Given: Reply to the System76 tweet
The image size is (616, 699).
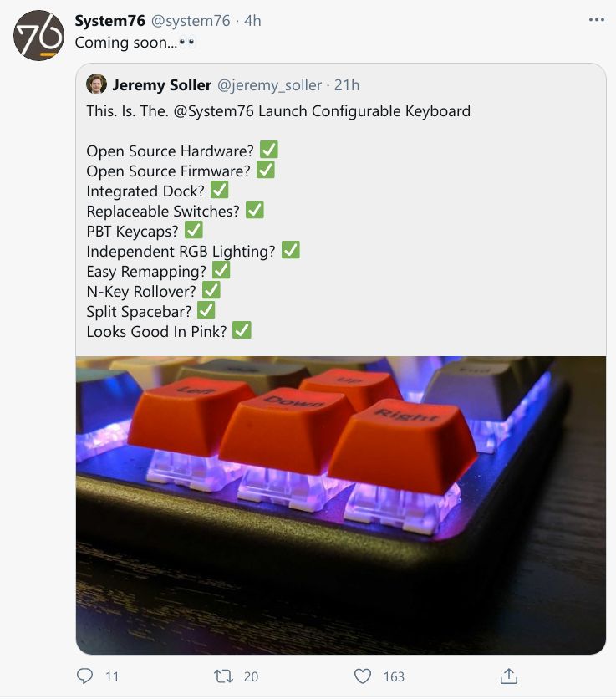Looking at the screenshot, I should click(x=84, y=676).
